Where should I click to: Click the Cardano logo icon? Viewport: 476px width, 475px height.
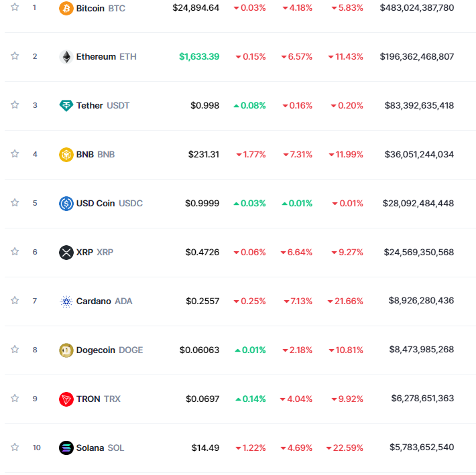66,301
